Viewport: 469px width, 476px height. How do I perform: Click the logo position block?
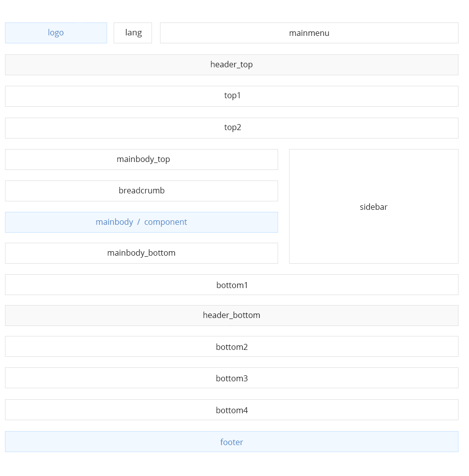coord(56,33)
